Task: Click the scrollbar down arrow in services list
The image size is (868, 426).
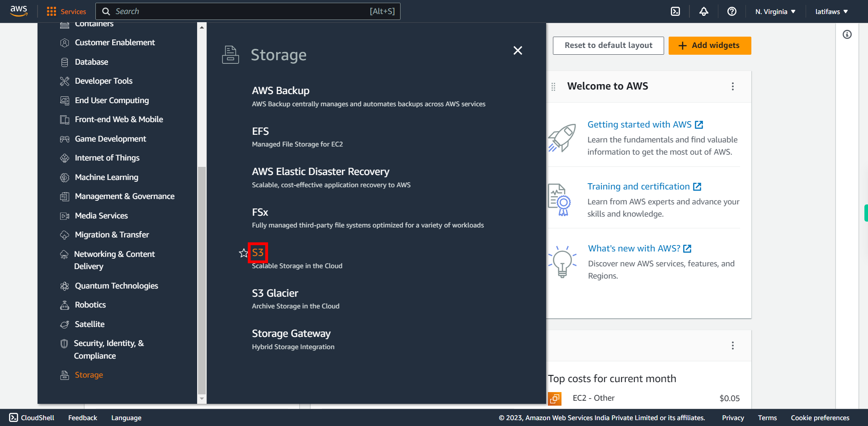Action: click(202, 399)
